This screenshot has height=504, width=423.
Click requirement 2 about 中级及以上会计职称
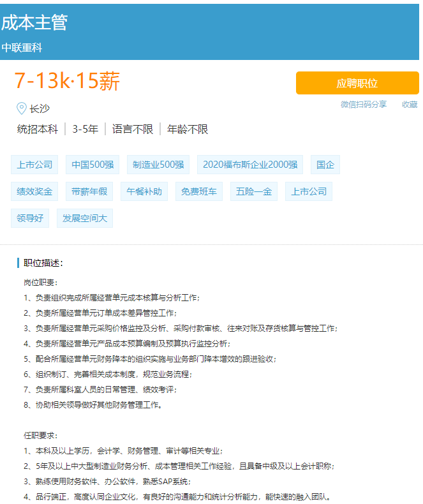[179, 466]
